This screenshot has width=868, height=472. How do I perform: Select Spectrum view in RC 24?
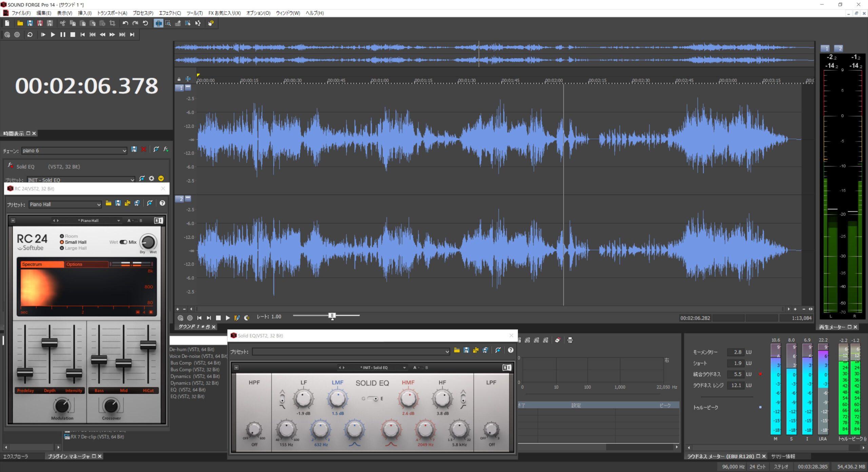(42, 264)
